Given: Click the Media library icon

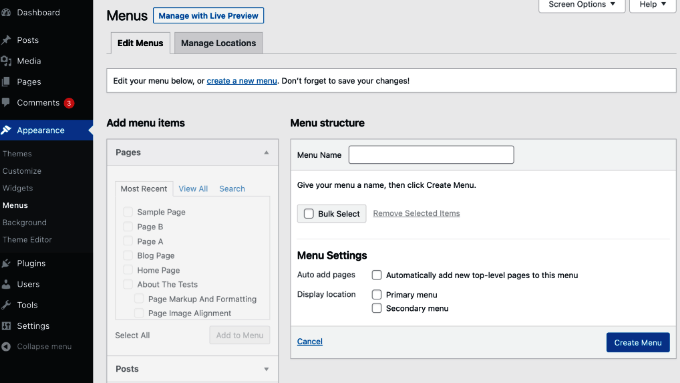Looking at the screenshot, I should [x=6, y=61].
